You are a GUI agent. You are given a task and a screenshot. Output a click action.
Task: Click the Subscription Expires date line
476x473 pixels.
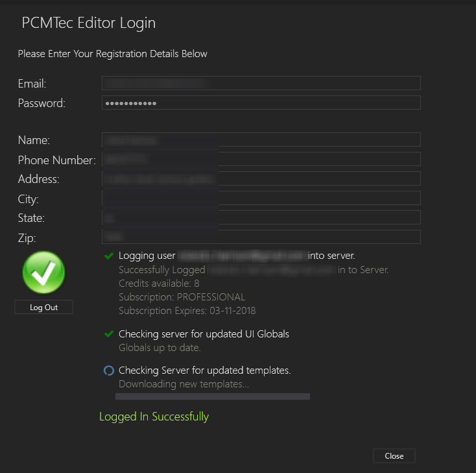[x=187, y=311]
